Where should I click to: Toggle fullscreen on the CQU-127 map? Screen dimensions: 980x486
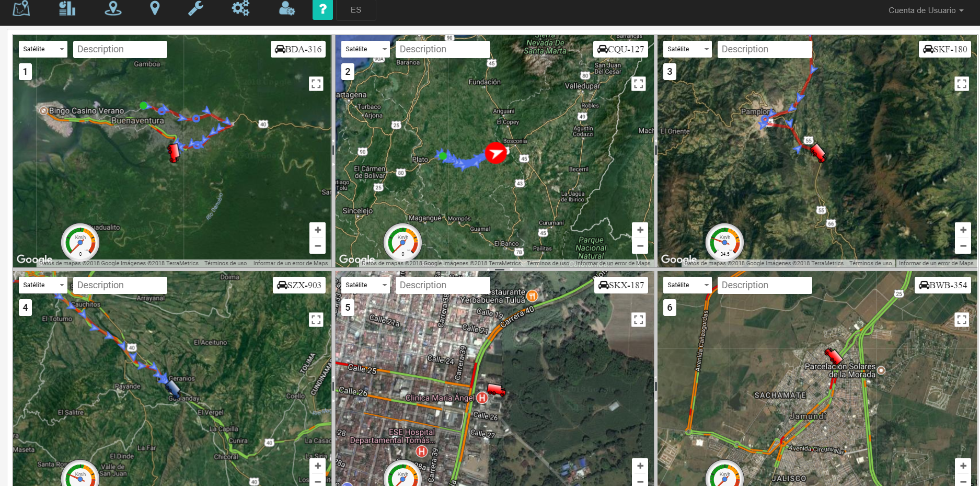click(x=639, y=84)
